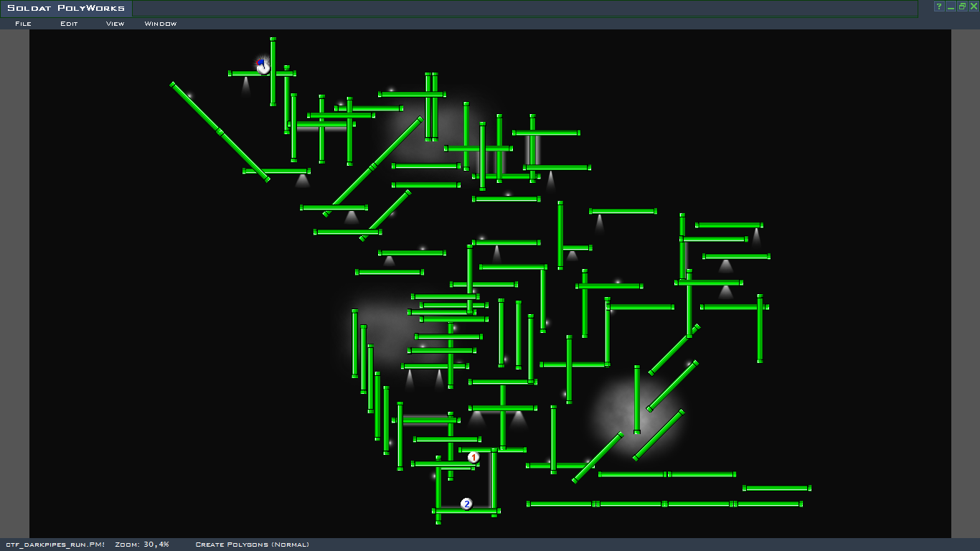
Task: Minimize the PolyWorks window
Action: [x=951, y=6]
